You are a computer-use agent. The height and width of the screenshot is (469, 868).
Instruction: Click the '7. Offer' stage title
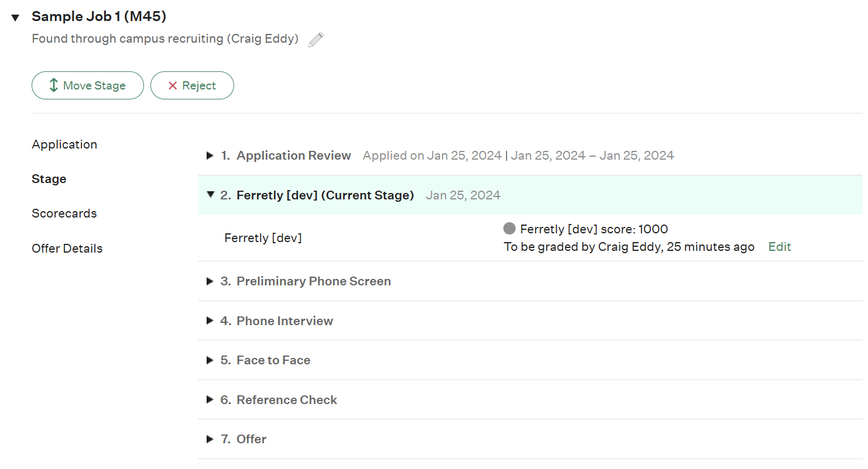click(x=243, y=439)
